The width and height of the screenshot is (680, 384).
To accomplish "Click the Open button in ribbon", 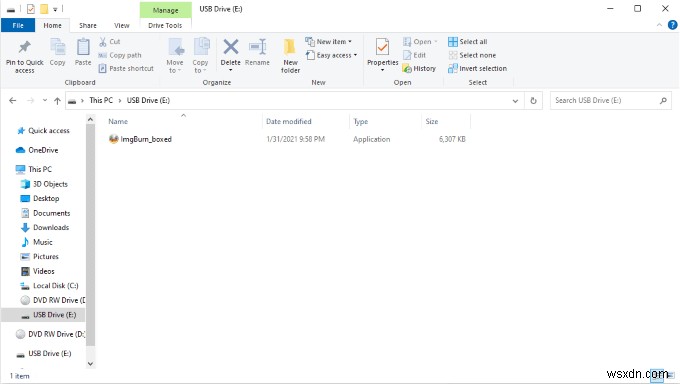I will pos(420,42).
